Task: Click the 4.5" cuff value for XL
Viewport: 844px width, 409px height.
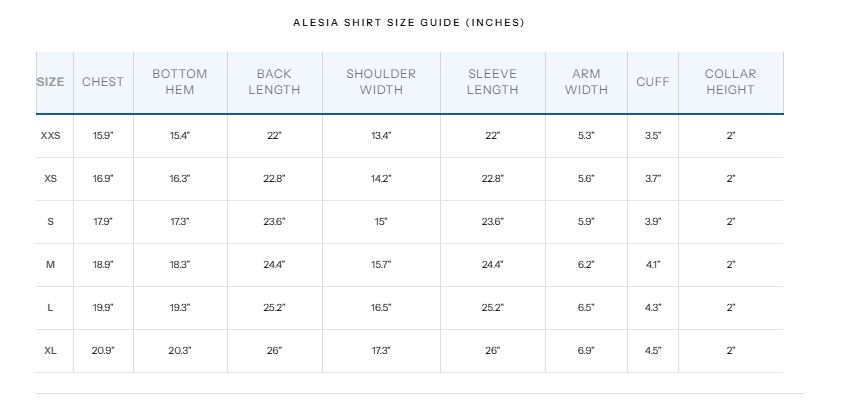Action: 653,351
